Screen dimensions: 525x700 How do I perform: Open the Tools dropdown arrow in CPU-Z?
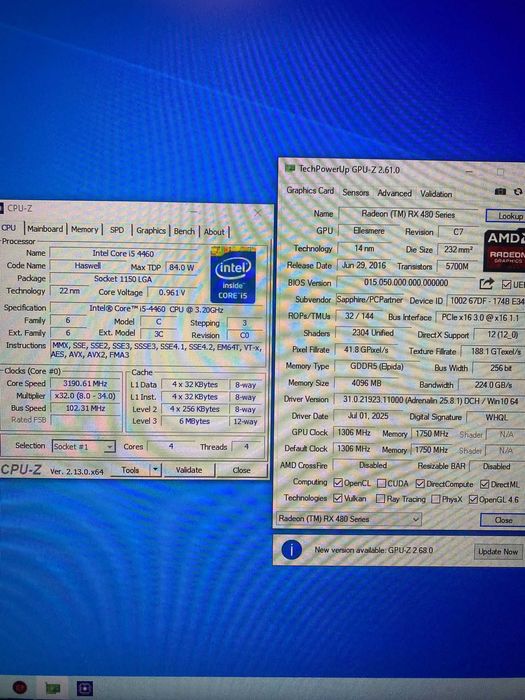pyautogui.click(x=155, y=470)
